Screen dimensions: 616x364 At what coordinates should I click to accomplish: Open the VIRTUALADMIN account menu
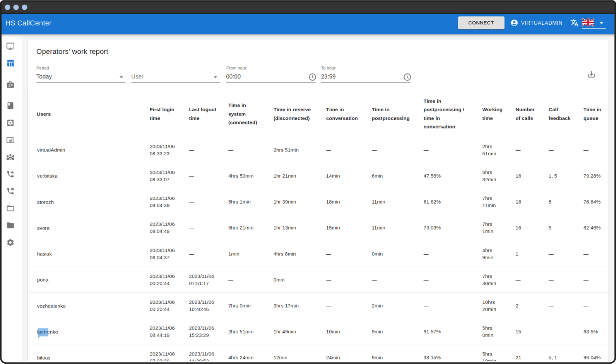pyautogui.click(x=536, y=23)
